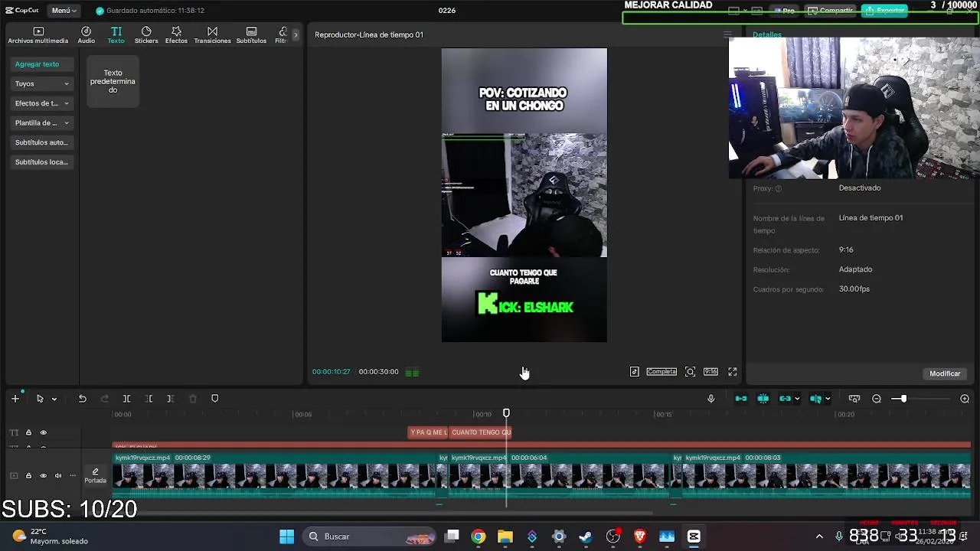Toggle auto snapping
The height and width of the screenshot is (551, 980).
(763, 399)
